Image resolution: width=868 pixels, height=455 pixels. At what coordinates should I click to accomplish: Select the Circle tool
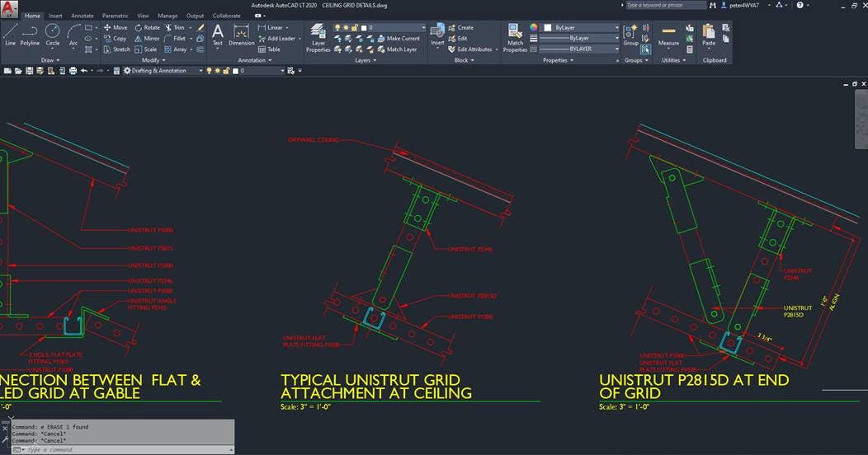click(53, 35)
